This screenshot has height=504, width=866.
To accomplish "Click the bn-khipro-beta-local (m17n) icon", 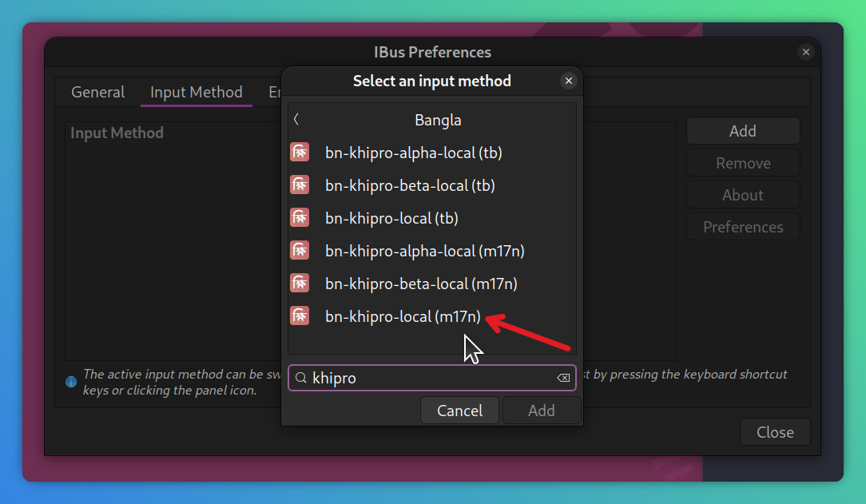I will tap(300, 284).
